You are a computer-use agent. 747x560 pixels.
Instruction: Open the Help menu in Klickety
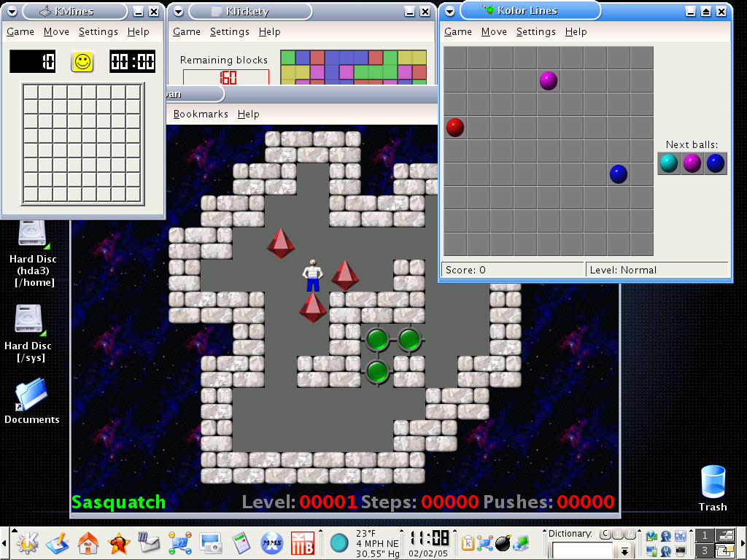(270, 32)
